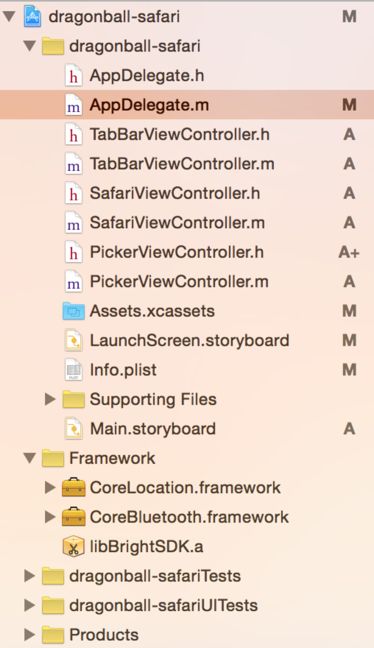Collapse the root dragonball-safari project
The width and height of the screenshot is (374, 648).
(x=9, y=17)
